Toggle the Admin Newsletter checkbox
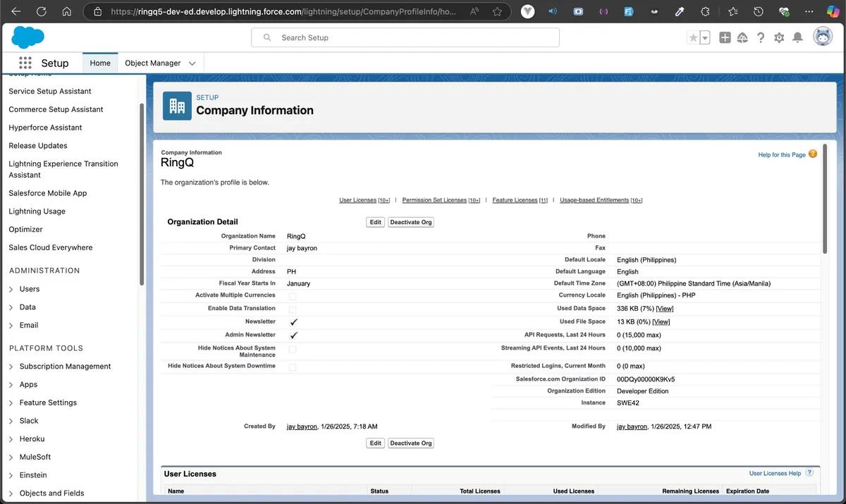The width and height of the screenshot is (846, 504). click(x=293, y=335)
